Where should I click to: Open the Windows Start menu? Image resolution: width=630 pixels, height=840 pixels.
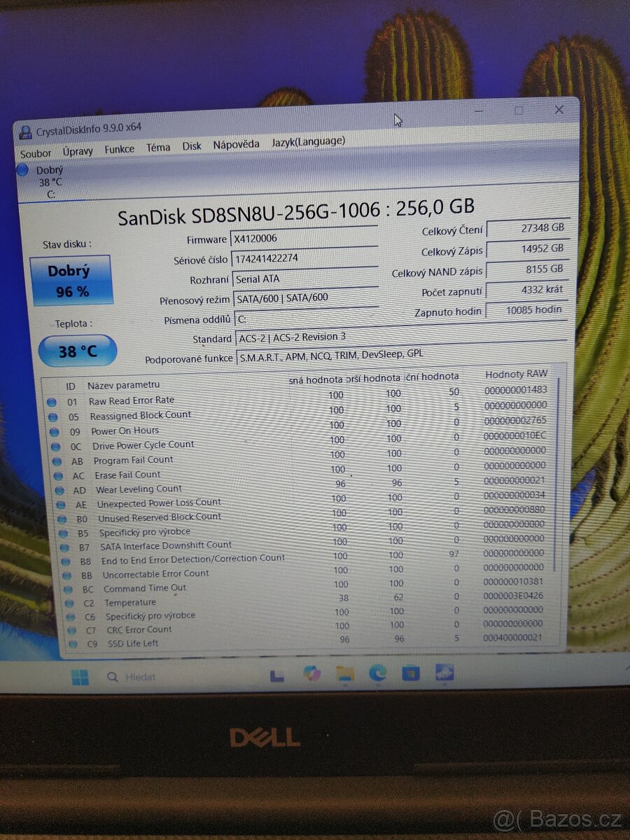coord(80,677)
